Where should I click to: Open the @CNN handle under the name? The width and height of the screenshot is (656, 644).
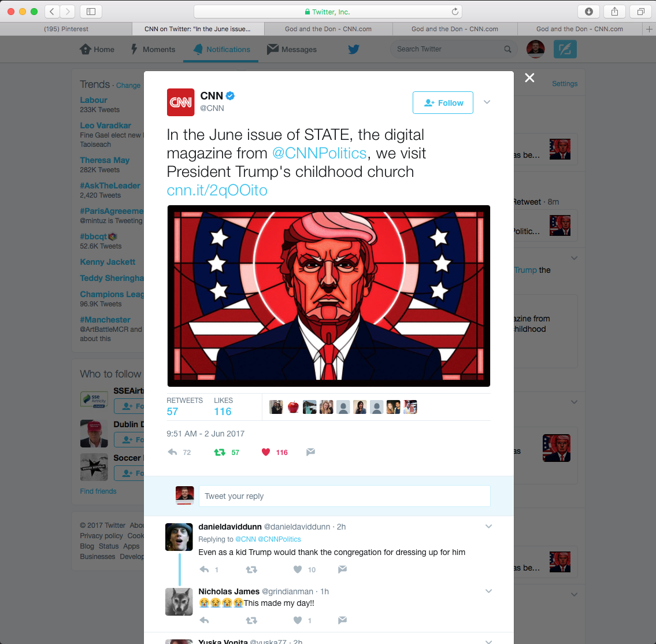pos(212,108)
